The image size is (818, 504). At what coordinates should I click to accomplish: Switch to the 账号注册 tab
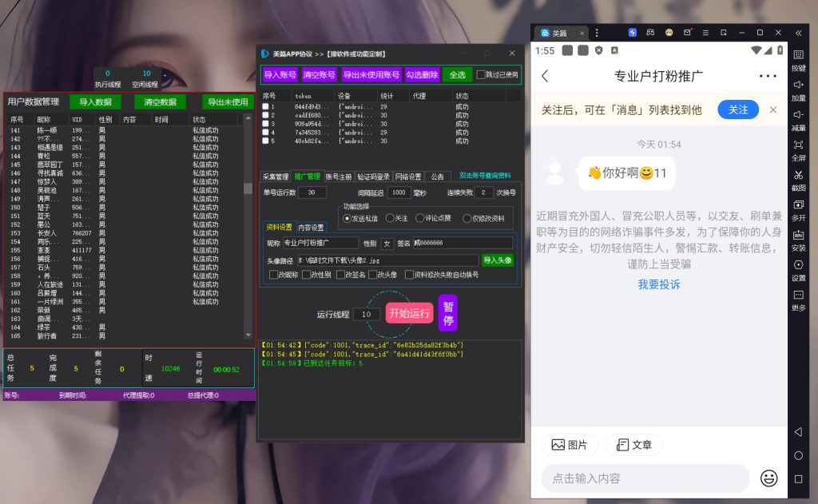click(x=339, y=177)
